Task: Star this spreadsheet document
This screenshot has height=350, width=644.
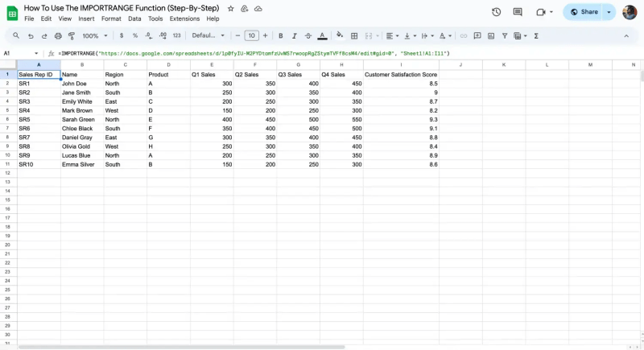Action: [231, 9]
